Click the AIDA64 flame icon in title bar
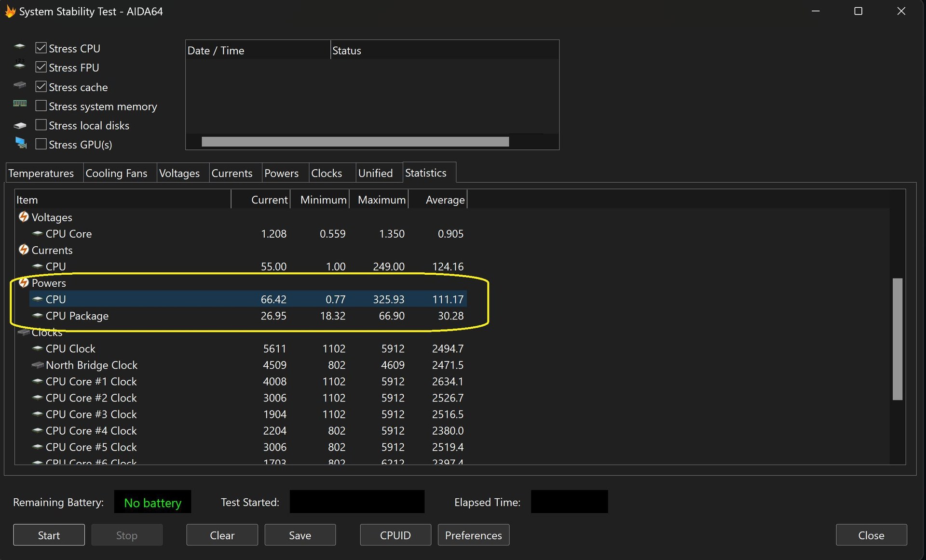Viewport: 926px width, 560px height. pos(10,11)
